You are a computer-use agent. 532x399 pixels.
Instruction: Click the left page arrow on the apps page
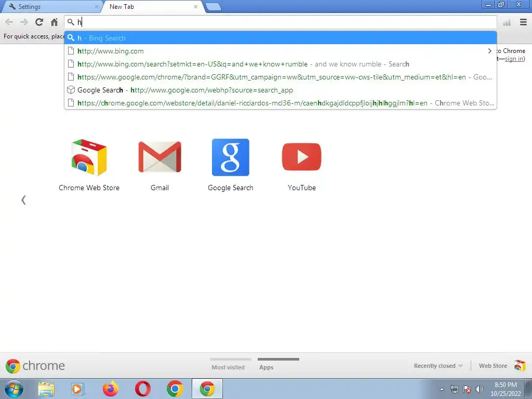[x=23, y=200]
